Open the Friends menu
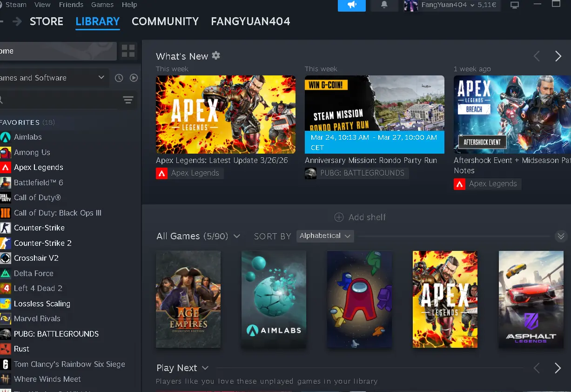The height and width of the screenshot is (392, 571). pos(71,5)
